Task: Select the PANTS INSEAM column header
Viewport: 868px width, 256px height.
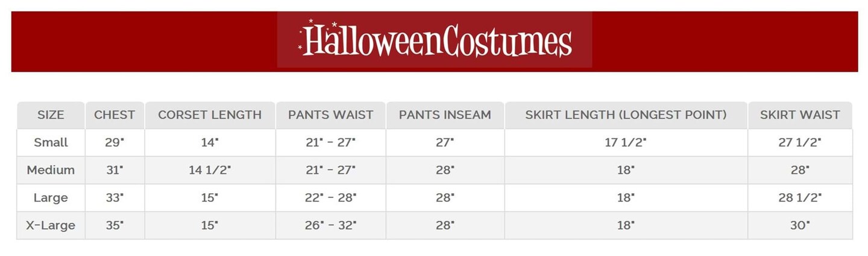Action: [445, 115]
